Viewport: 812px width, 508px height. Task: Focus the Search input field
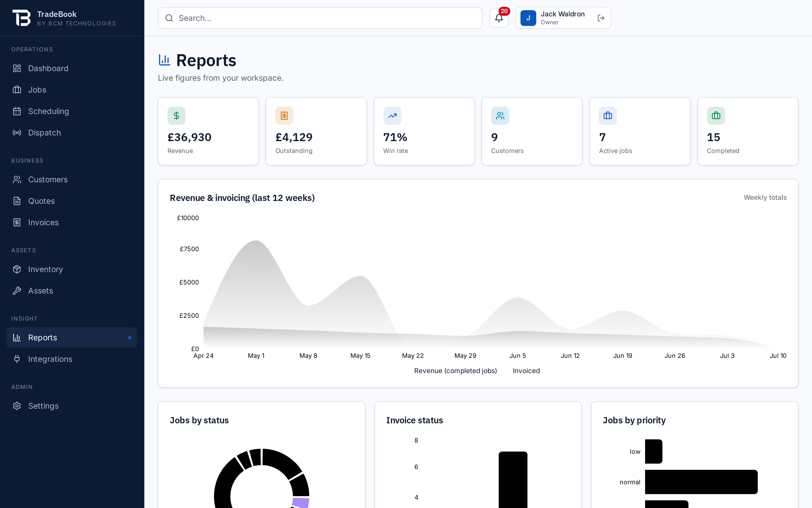pyautogui.click(x=320, y=18)
